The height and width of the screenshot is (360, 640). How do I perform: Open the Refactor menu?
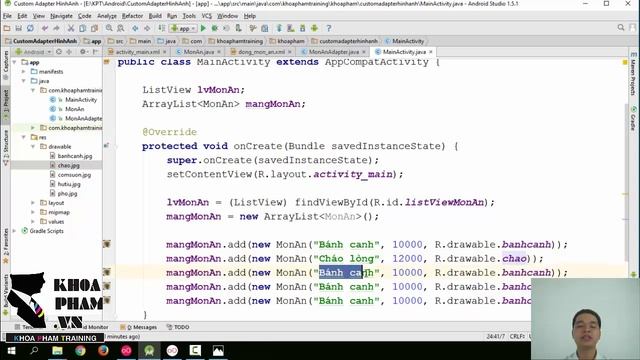[132, 16]
